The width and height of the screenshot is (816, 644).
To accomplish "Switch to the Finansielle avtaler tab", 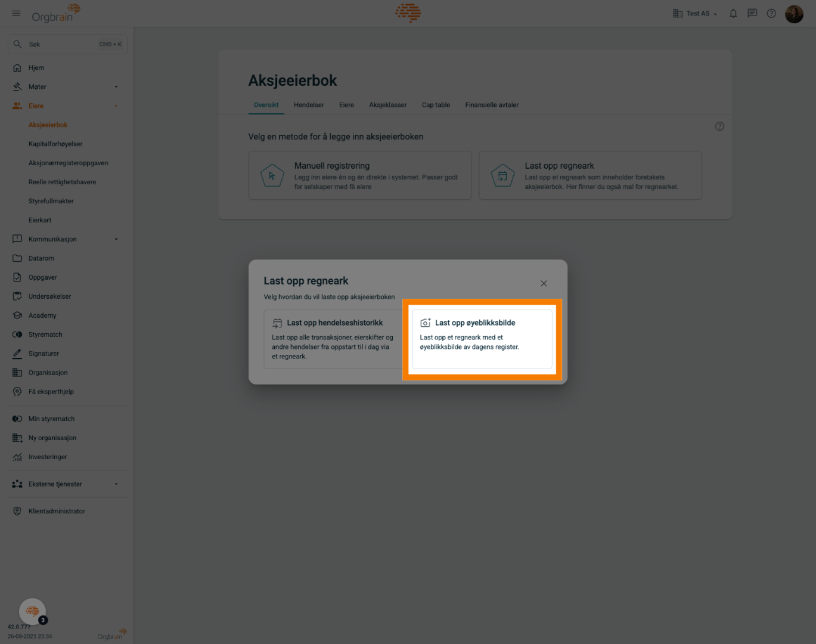I will (492, 105).
